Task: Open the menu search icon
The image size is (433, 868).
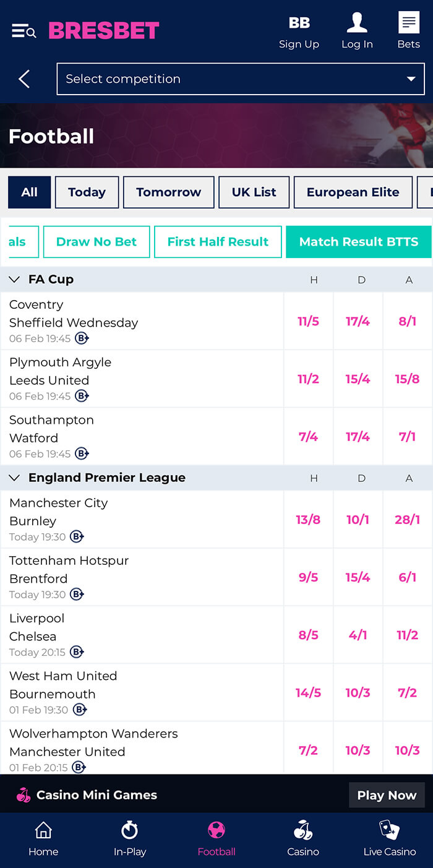Action: click(24, 30)
